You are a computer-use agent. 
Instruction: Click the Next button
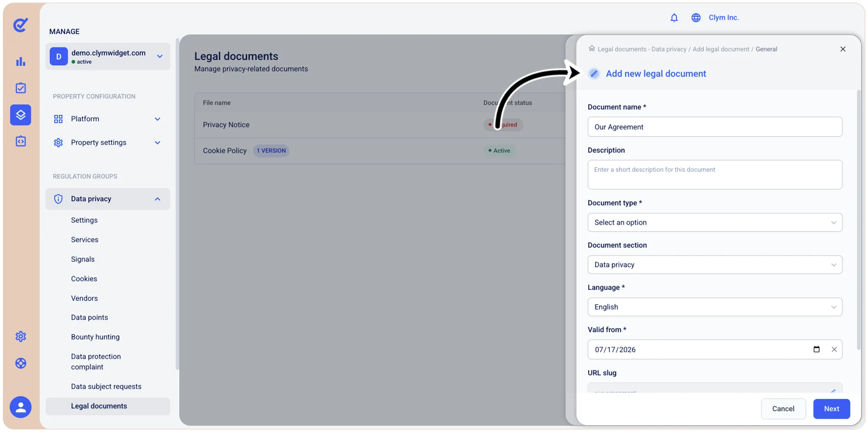point(831,409)
